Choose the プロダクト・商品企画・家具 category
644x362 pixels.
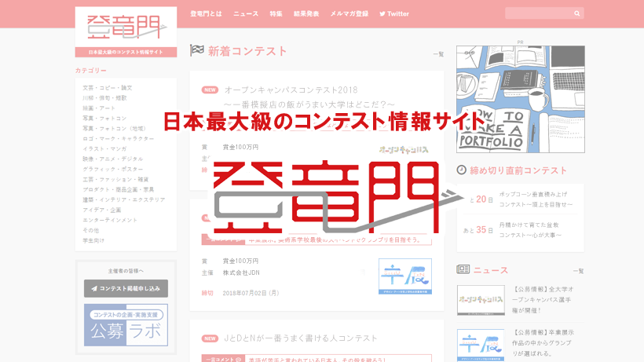point(119,189)
